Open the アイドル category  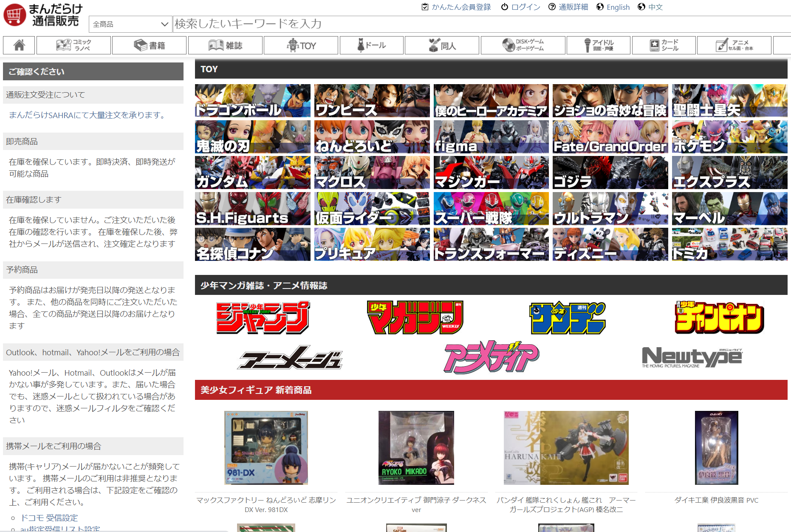[599, 45]
